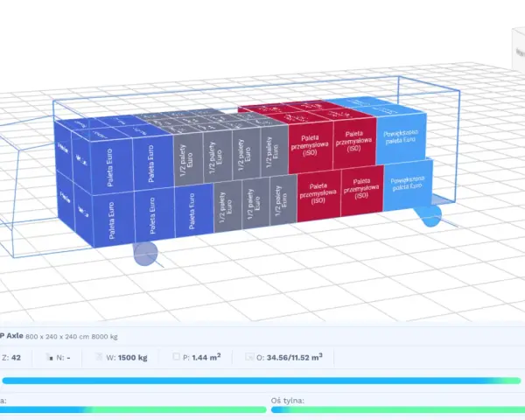Click the P: 1.44 m² area value
Viewport: 525px width, 420px height.
pos(201,357)
